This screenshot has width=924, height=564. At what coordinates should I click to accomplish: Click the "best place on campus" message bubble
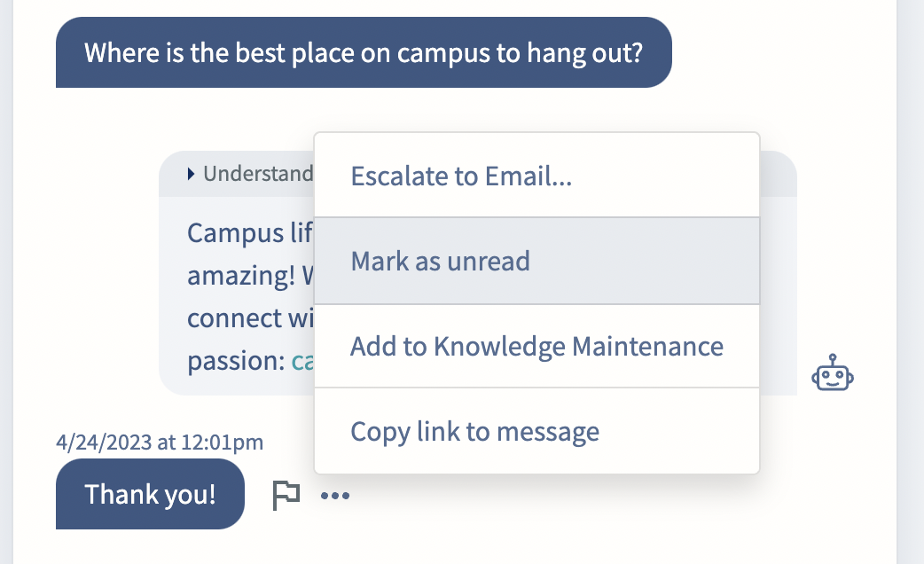(x=364, y=52)
